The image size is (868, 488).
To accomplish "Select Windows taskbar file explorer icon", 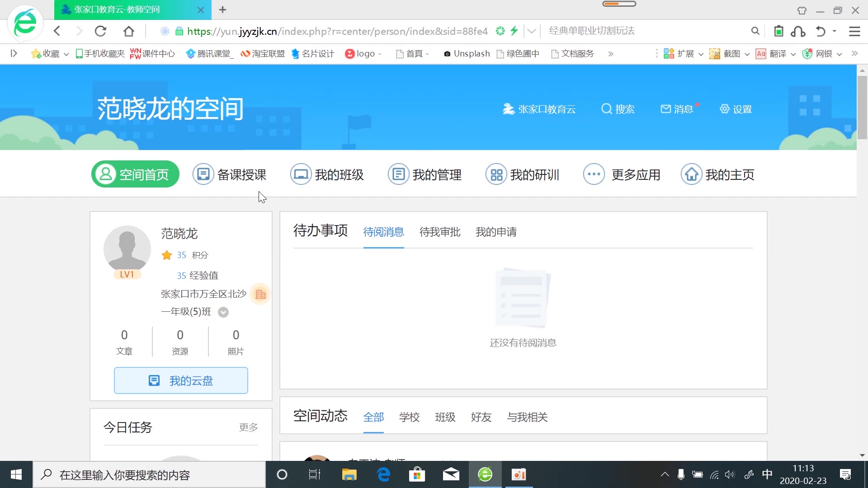I will [x=349, y=474].
